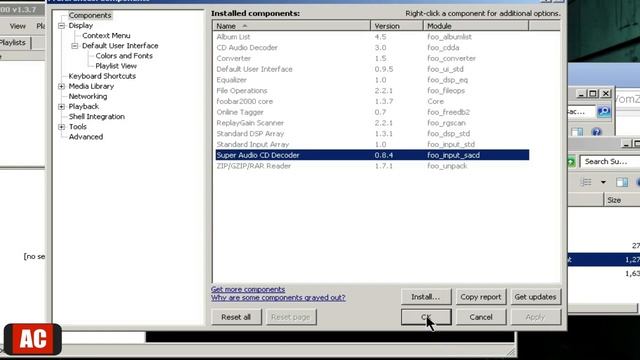Sort components by the Module column
Image resolution: width=640 pixels, height=360 pixels.
[x=476, y=26]
